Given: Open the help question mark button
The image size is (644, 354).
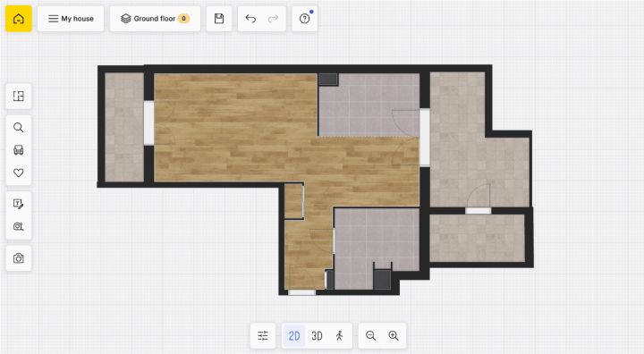Looking at the screenshot, I should [x=305, y=19].
